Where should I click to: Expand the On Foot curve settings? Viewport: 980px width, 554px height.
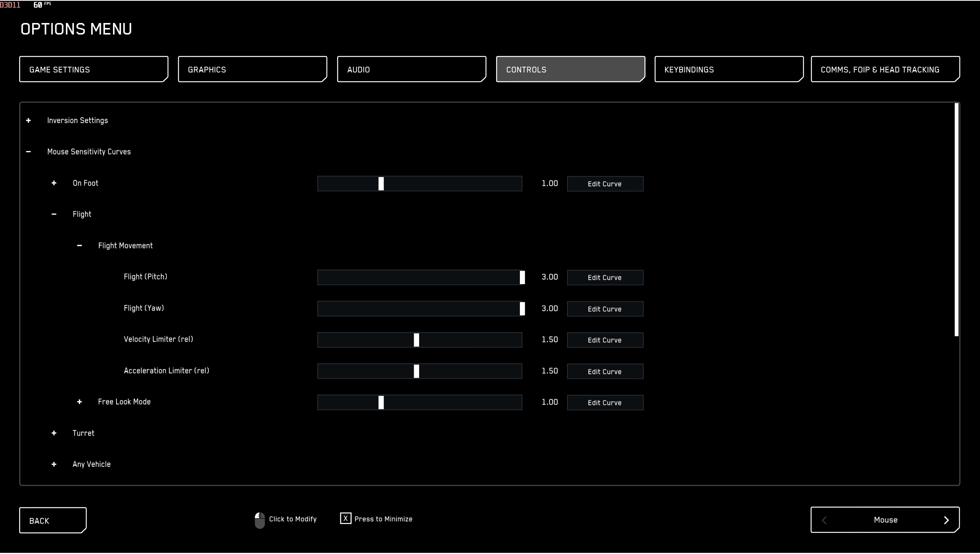(54, 183)
